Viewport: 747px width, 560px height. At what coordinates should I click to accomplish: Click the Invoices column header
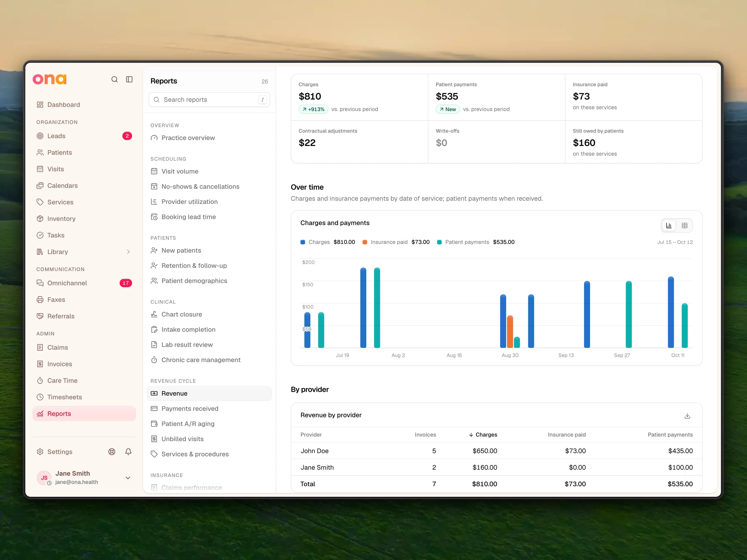[x=425, y=434]
